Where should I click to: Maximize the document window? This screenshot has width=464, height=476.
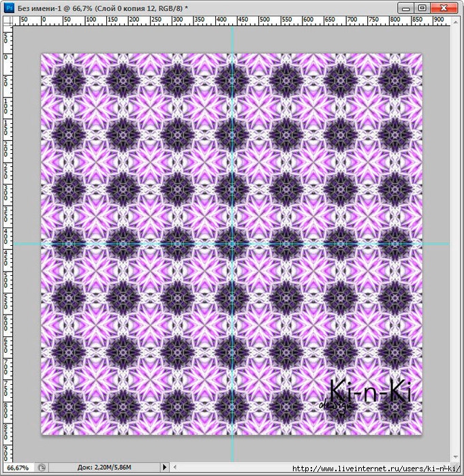pyautogui.click(x=422, y=8)
